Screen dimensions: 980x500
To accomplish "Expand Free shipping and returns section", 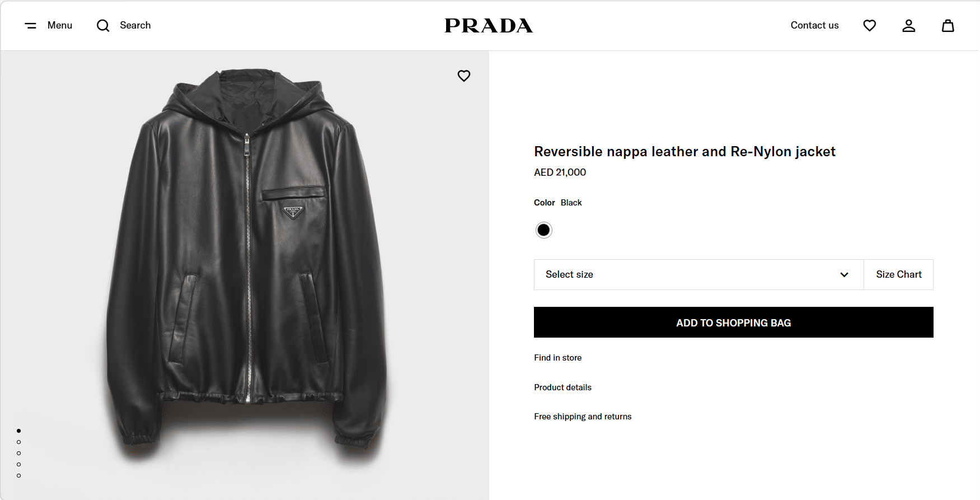I will click(x=583, y=417).
